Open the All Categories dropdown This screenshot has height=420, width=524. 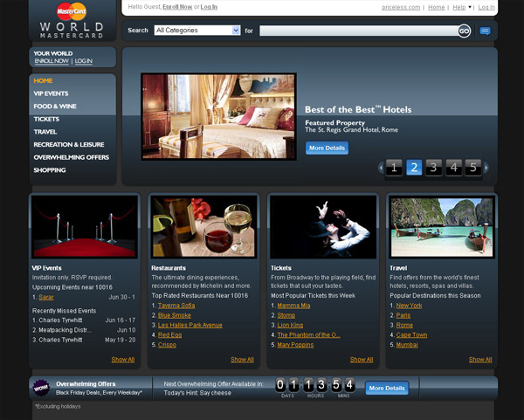point(197,31)
